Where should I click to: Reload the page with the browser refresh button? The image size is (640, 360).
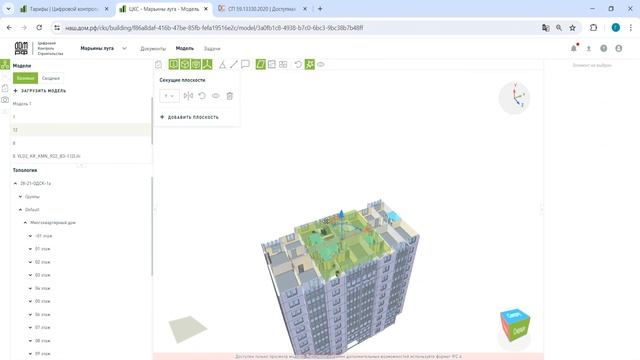pyautogui.click(x=39, y=27)
